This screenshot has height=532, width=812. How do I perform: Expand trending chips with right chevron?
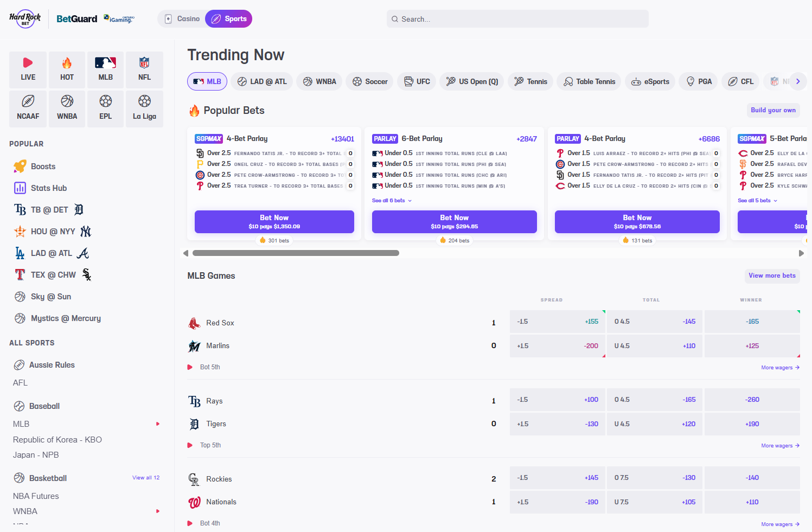(x=798, y=81)
